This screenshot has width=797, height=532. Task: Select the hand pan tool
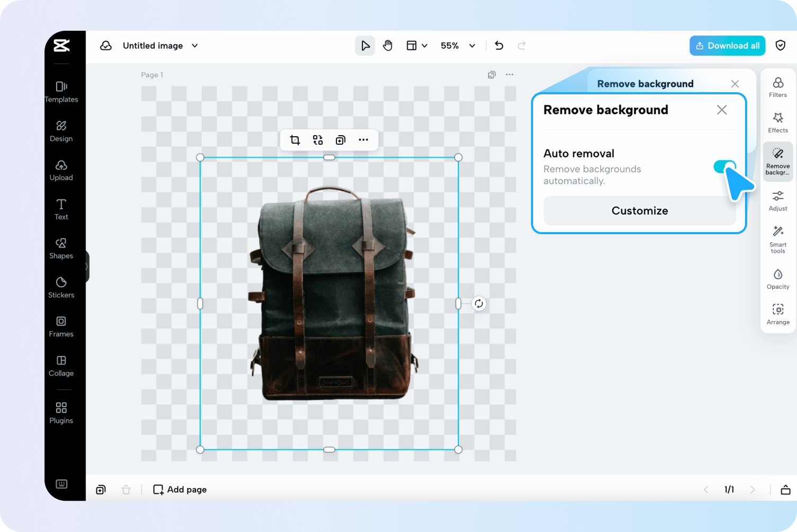pos(387,46)
